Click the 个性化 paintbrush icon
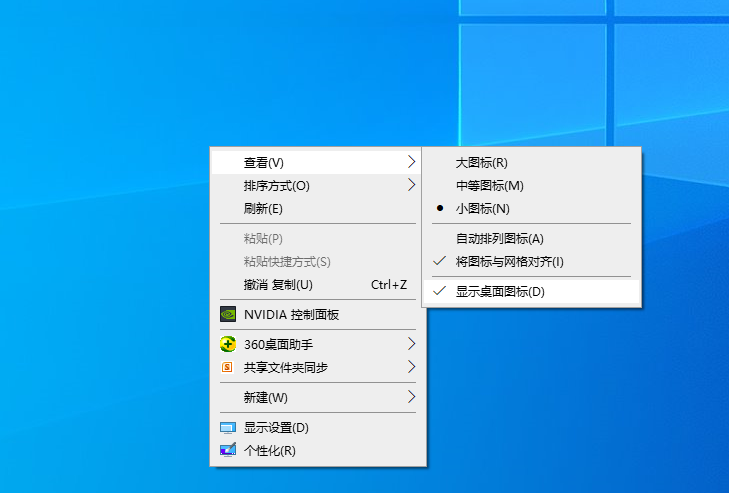The image size is (729, 493). (x=228, y=450)
